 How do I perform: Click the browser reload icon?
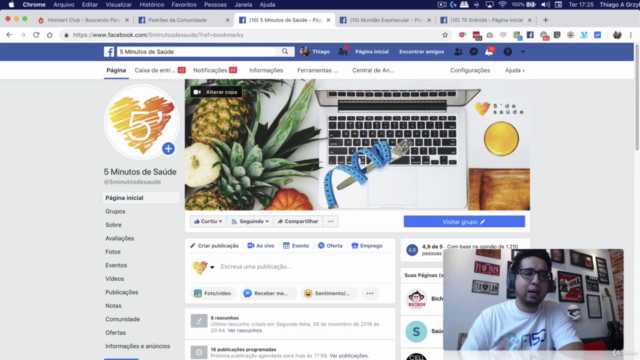pos(36,35)
